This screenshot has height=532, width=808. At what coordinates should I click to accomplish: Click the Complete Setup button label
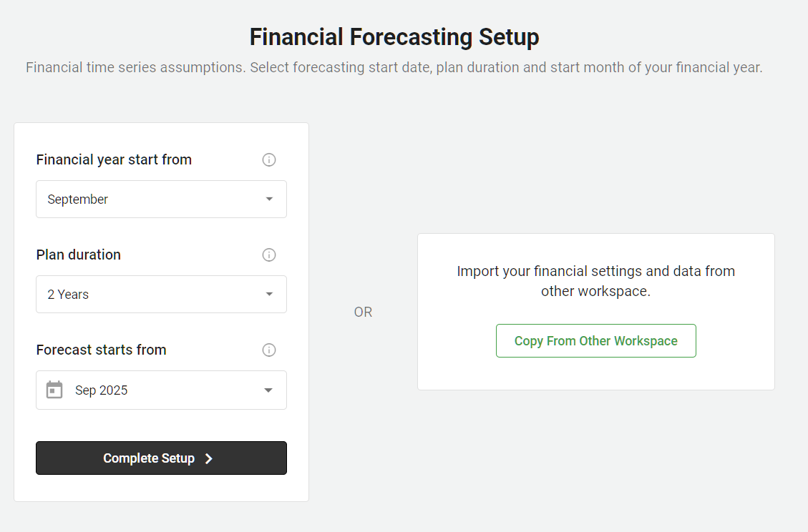click(x=149, y=458)
